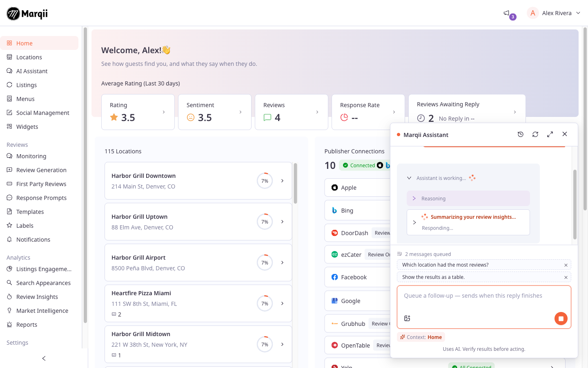Image resolution: width=588 pixels, height=368 pixels.
Task: Select the Google publisher connection
Action: click(x=358, y=301)
